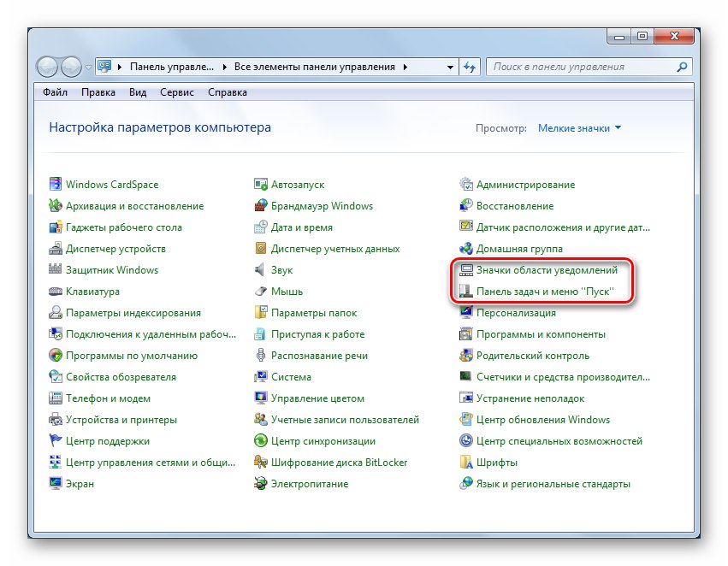Click the Архивация и восстановление icon
This screenshot has height=566, width=728.
(56, 205)
